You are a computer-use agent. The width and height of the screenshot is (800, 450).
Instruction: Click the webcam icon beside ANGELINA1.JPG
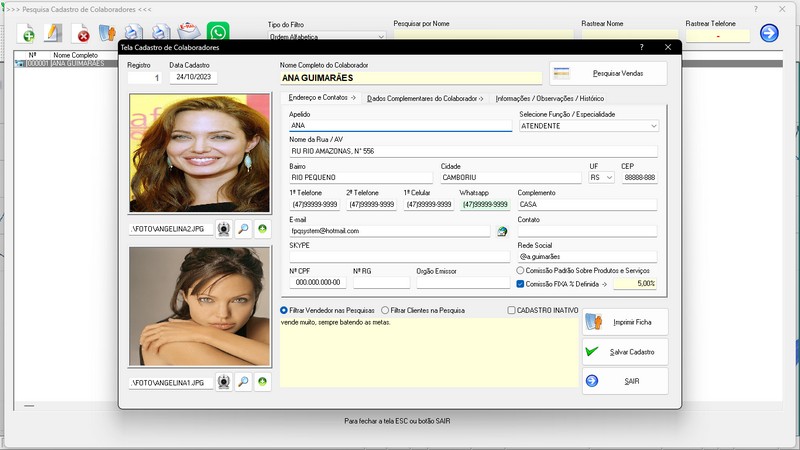click(x=224, y=382)
